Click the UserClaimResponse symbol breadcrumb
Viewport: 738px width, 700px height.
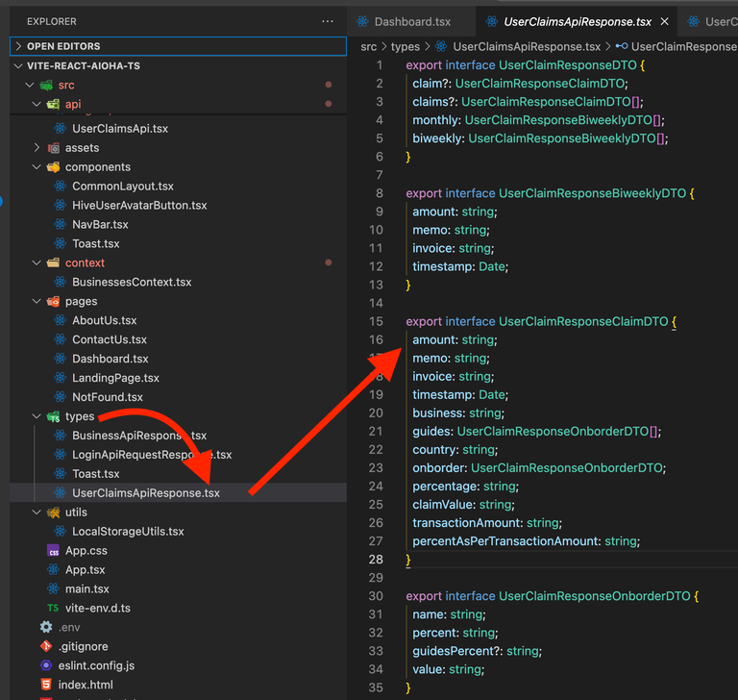pos(684,47)
